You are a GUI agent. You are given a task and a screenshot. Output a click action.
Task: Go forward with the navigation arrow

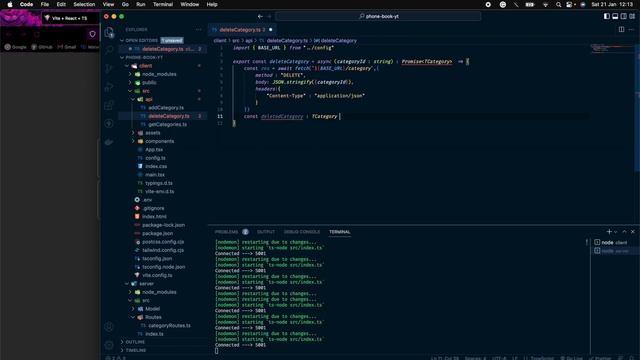pos(269,16)
